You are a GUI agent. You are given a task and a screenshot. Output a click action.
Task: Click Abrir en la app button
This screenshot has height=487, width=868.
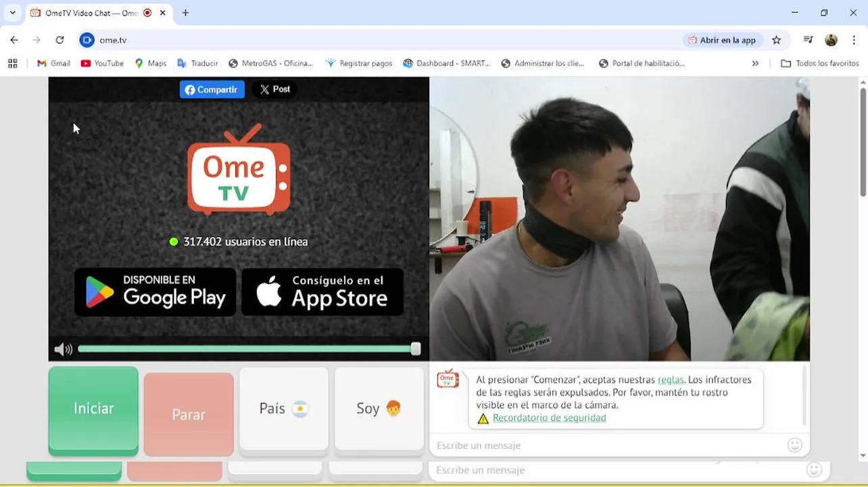[722, 40]
